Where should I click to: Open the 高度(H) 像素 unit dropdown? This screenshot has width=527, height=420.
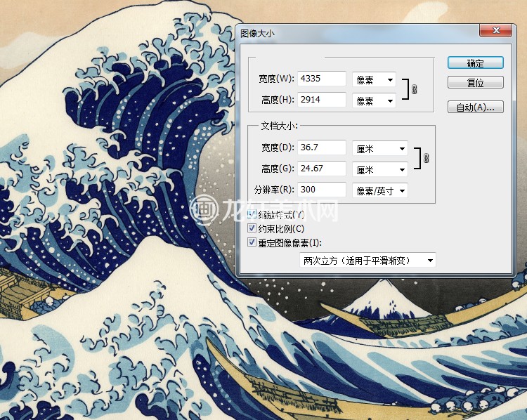click(374, 101)
